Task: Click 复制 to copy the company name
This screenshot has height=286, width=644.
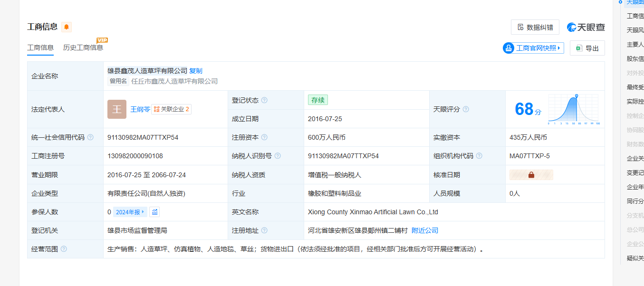Action: pyautogui.click(x=196, y=71)
